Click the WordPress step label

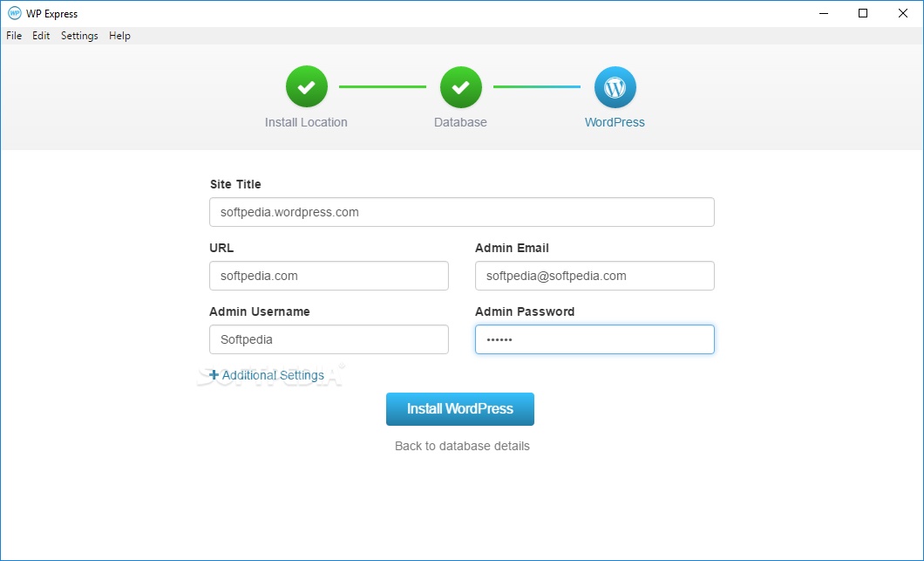[x=615, y=122]
